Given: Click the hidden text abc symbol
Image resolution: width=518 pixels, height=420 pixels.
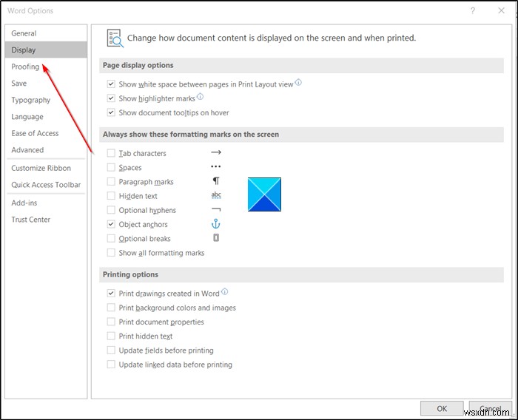Looking at the screenshot, I should [x=216, y=195].
